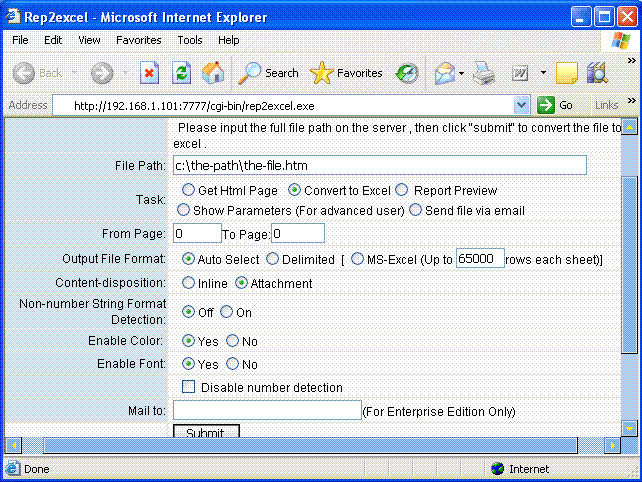Viewport: 642px width, 482px height.
Task: Open Back button history dropdown
Action: coord(75,73)
